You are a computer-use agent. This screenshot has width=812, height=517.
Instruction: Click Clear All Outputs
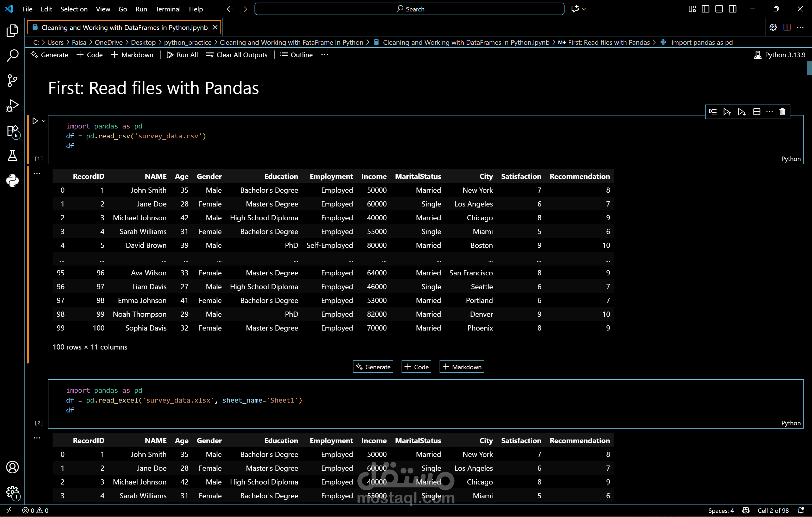tap(237, 55)
